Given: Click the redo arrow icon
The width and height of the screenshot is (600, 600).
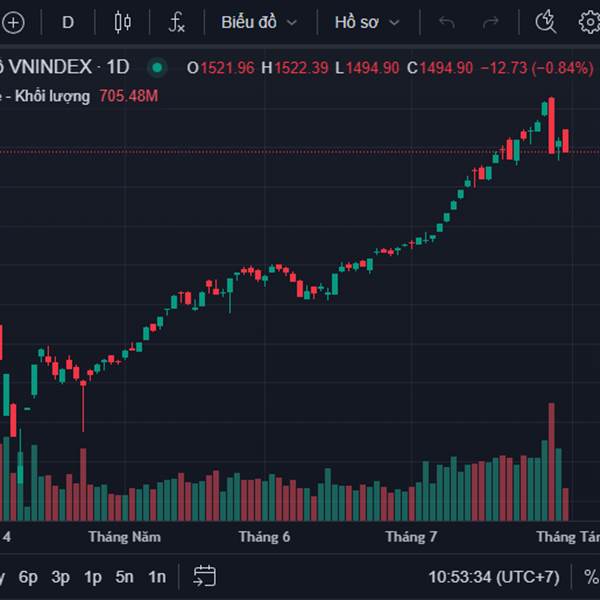Looking at the screenshot, I should click(491, 23).
